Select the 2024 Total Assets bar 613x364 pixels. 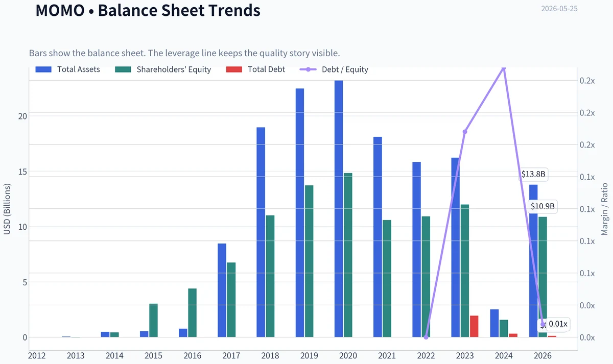(494, 323)
